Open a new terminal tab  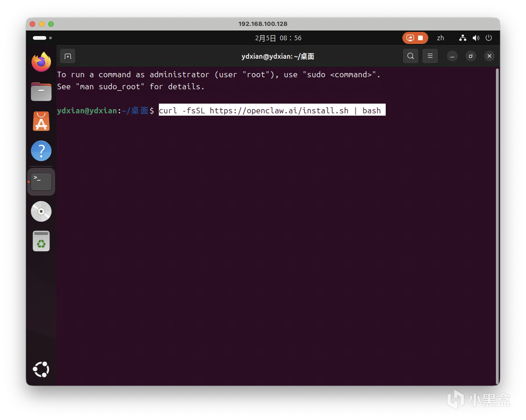point(68,56)
